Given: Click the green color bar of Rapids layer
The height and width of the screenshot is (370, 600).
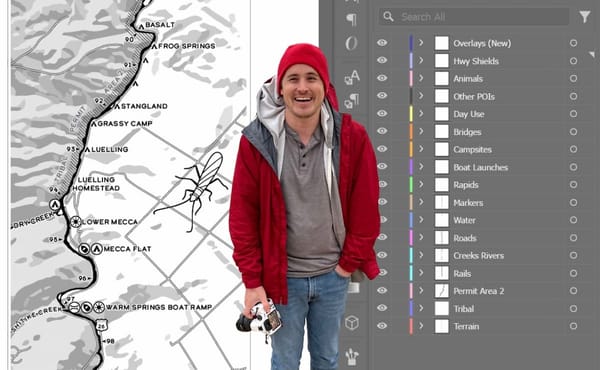Looking at the screenshot, I should click(411, 184).
